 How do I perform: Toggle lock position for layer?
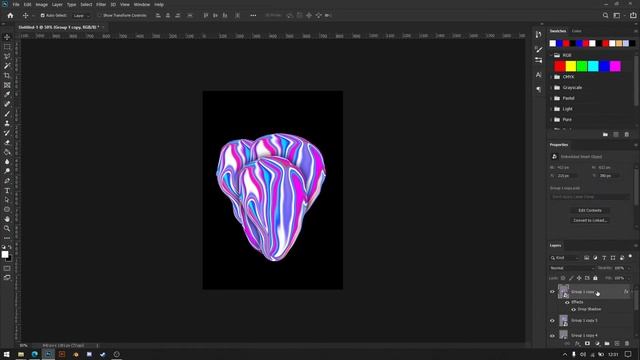(x=579, y=278)
